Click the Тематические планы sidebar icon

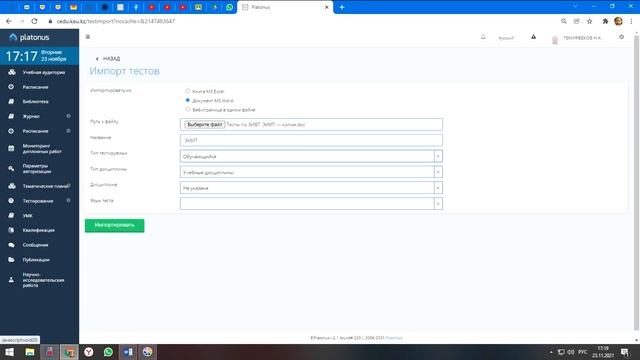click(11, 186)
